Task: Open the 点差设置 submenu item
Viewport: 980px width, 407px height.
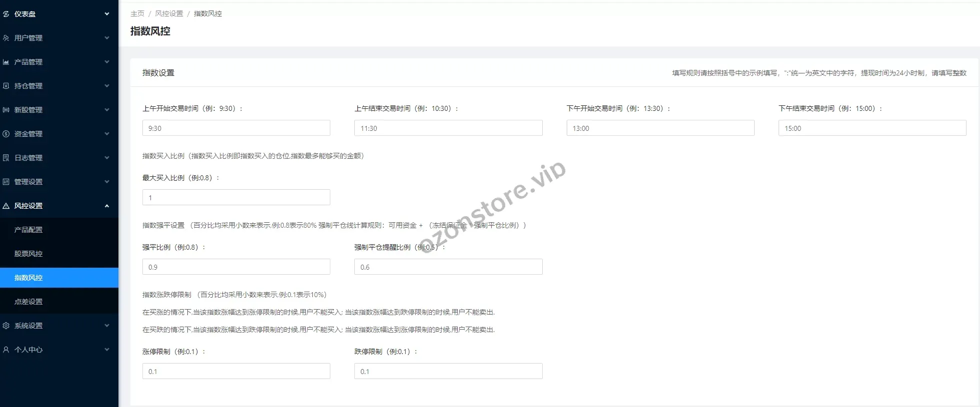Action: tap(28, 302)
